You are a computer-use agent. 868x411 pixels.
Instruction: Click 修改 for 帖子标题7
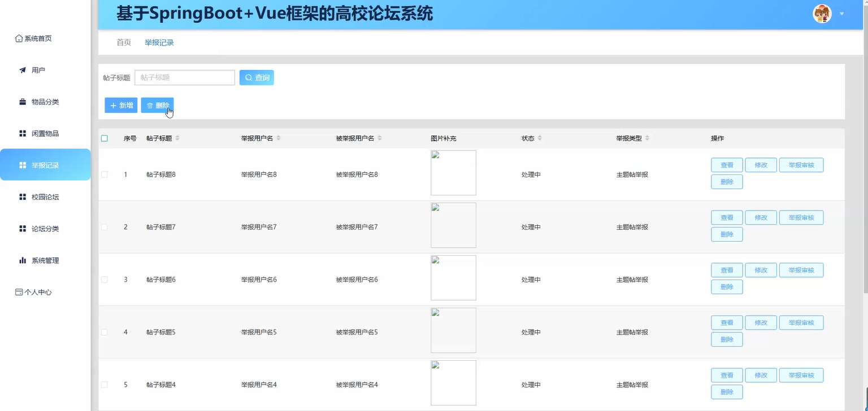click(761, 217)
